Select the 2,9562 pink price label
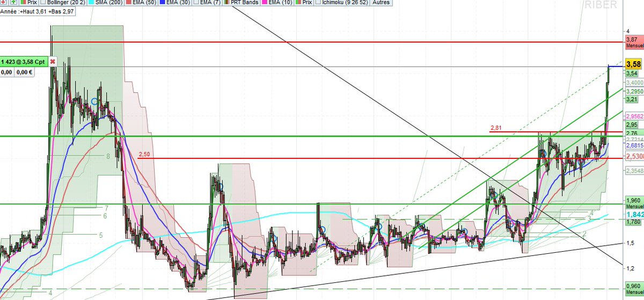This screenshot has width=644, height=300. click(x=634, y=115)
